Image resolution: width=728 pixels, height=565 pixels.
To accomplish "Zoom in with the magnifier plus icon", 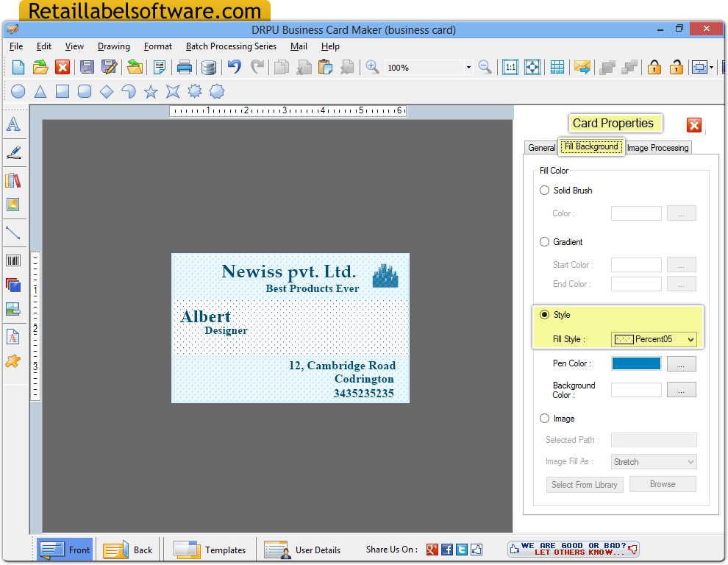I will pos(372,68).
